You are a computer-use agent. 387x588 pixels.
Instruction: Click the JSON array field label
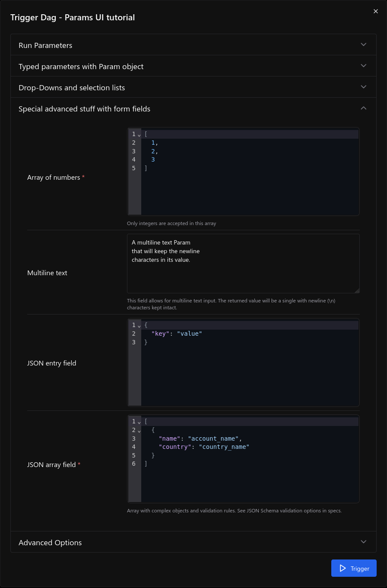[51, 465]
